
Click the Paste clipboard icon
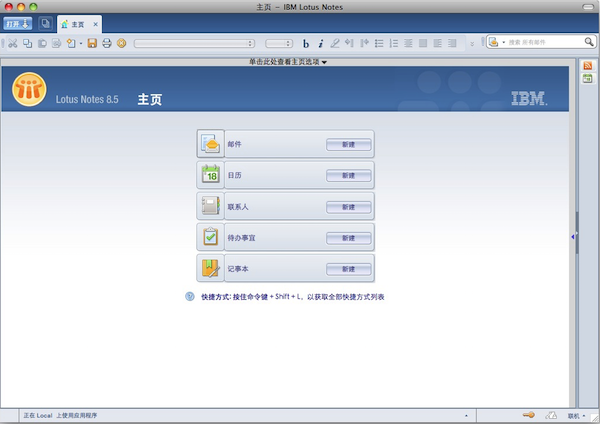[42, 43]
